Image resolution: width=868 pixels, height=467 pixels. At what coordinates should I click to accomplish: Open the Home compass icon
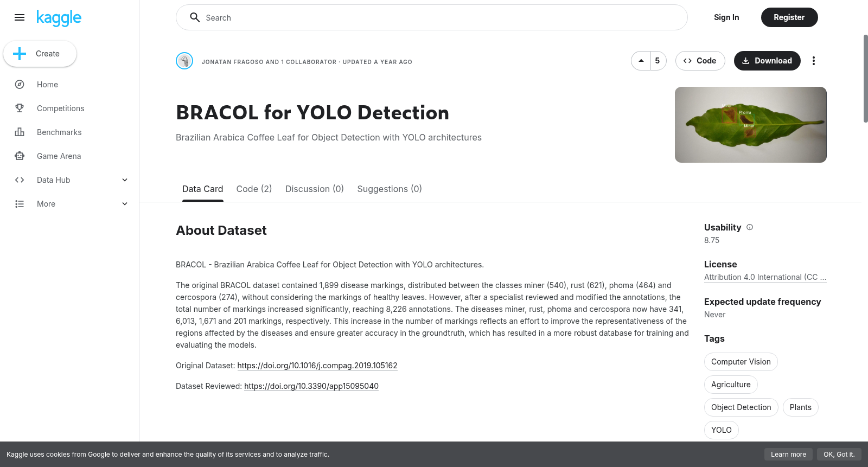pos(20,85)
